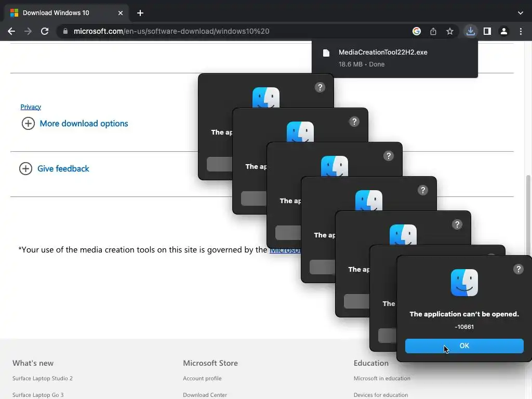Click the plus circle beside Give feedback
The height and width of the screenshot is (399, 532).
(x=25, y=169)
